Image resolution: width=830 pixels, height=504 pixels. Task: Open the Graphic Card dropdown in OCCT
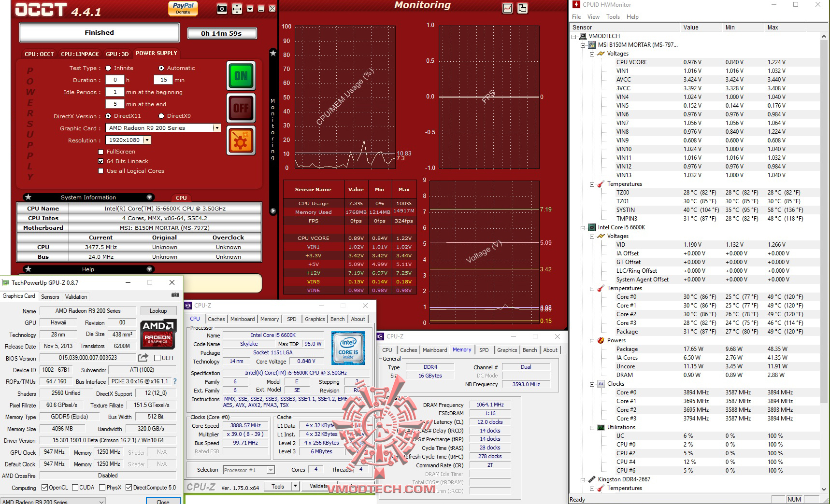coord(217,128)
